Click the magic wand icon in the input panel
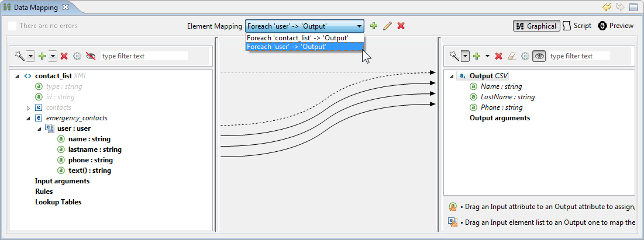Viewport: 644px width, 240px height. [19, 56]
